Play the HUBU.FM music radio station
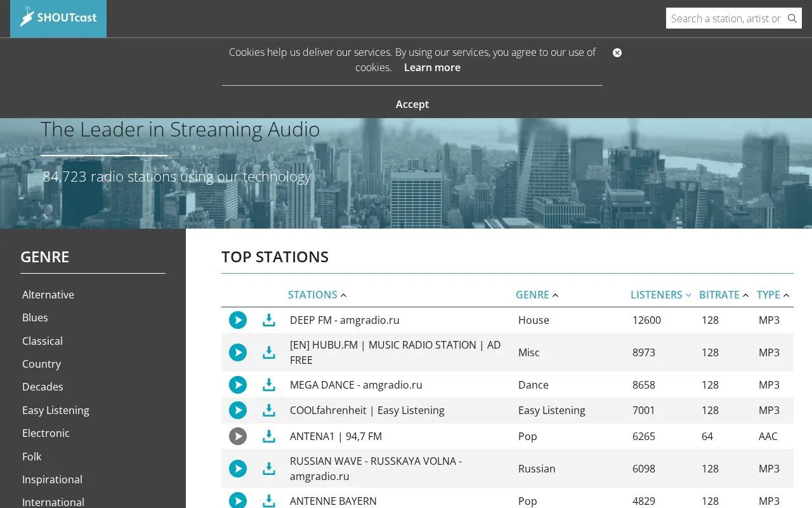 click(238, 352)
